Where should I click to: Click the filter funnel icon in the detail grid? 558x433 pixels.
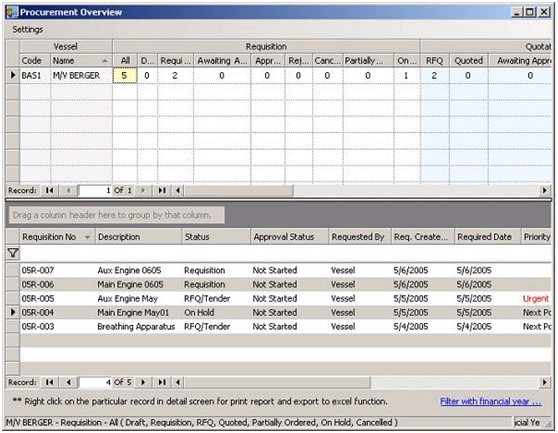[x=13, y=253]
